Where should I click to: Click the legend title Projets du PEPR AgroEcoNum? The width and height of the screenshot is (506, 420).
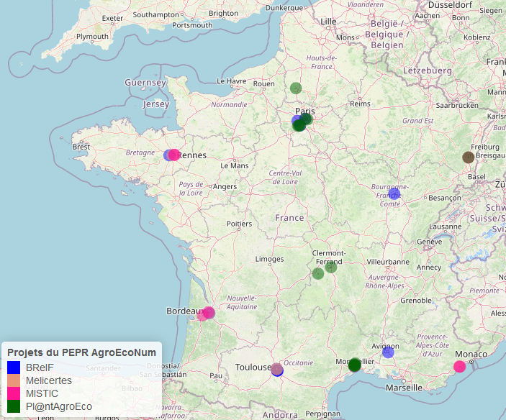point(81,352)
